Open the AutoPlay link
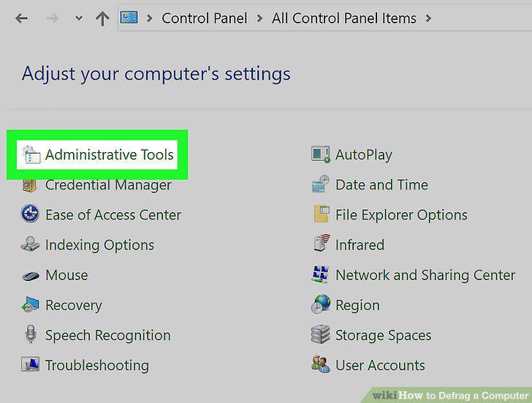The width and height of the screenshot is (532, 403). pos(364,155)
